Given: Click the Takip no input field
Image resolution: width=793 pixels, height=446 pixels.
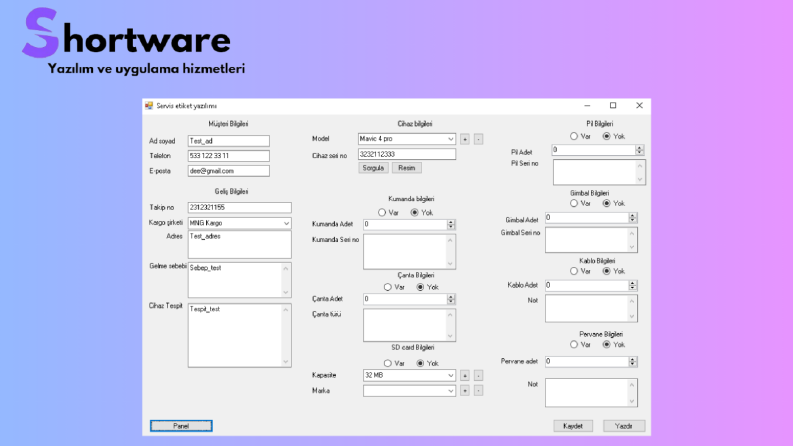Looking at the screenshot, I should [240, 207].
